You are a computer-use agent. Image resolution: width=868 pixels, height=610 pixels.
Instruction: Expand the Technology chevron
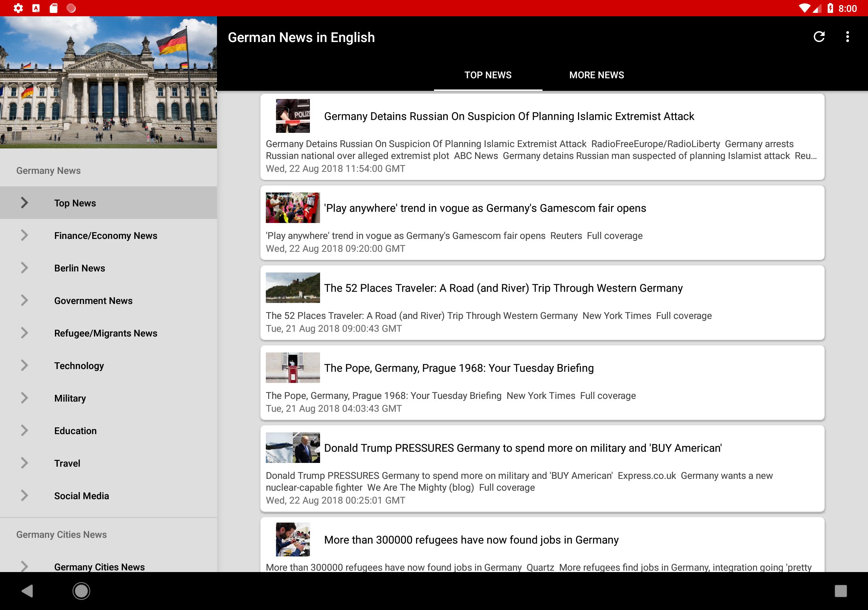pos(24,365)
